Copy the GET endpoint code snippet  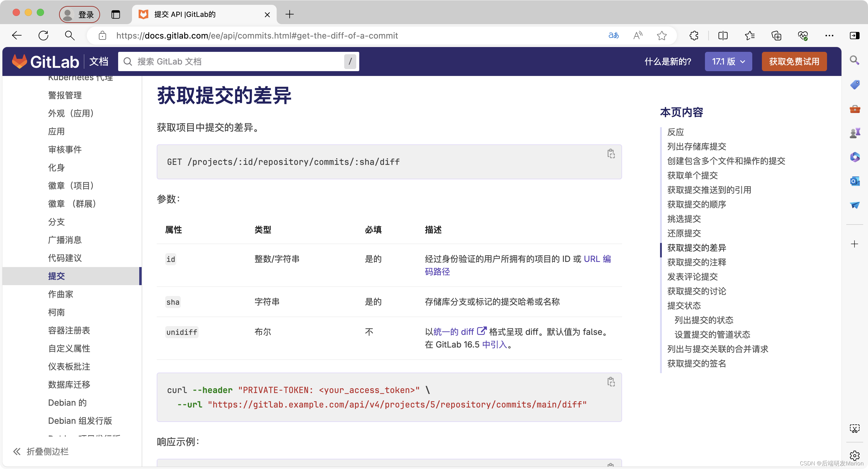click(x=611, y=154)
